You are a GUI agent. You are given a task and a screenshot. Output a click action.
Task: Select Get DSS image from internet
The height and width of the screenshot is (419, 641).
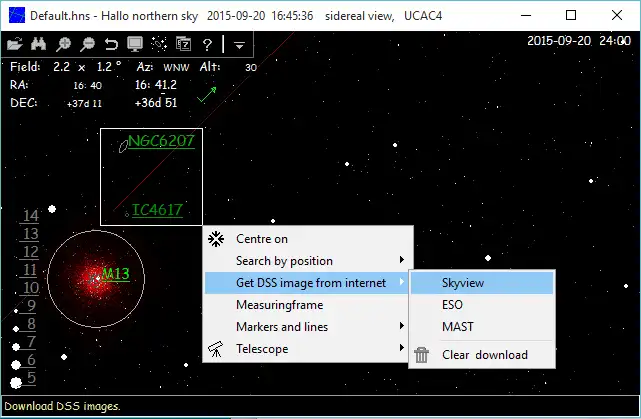tap(308, 283)
